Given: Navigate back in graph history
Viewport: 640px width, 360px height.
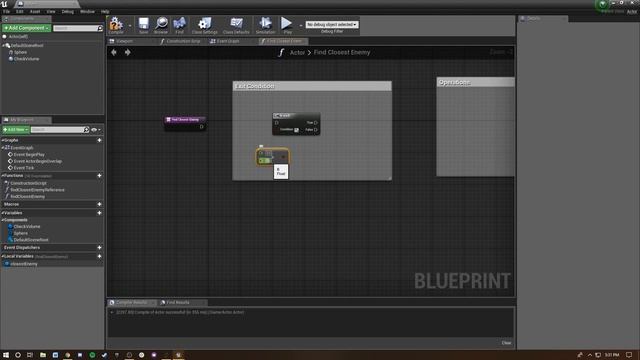Looking at the screenshot, I should [114, 52].
